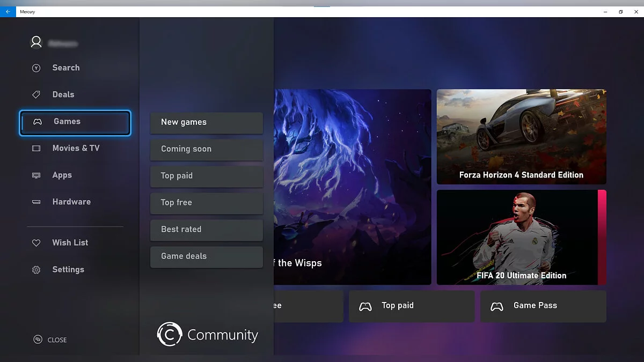Close the navigation menu via CLOSE
The image size is (644, 362).
coord(50,339)
